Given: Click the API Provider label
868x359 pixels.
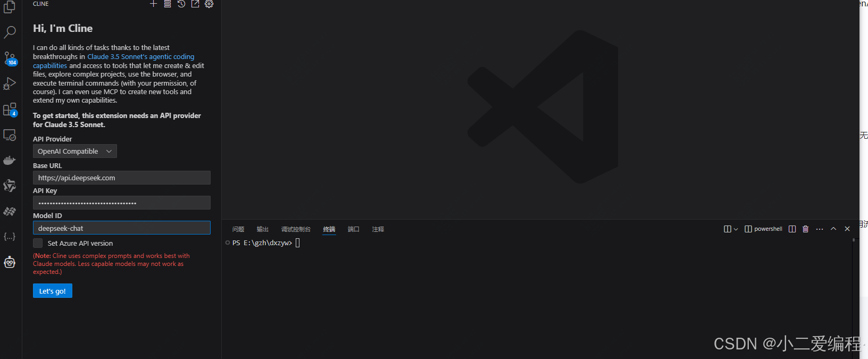Looking at the screenshot, I should click(x=52, y=139).
